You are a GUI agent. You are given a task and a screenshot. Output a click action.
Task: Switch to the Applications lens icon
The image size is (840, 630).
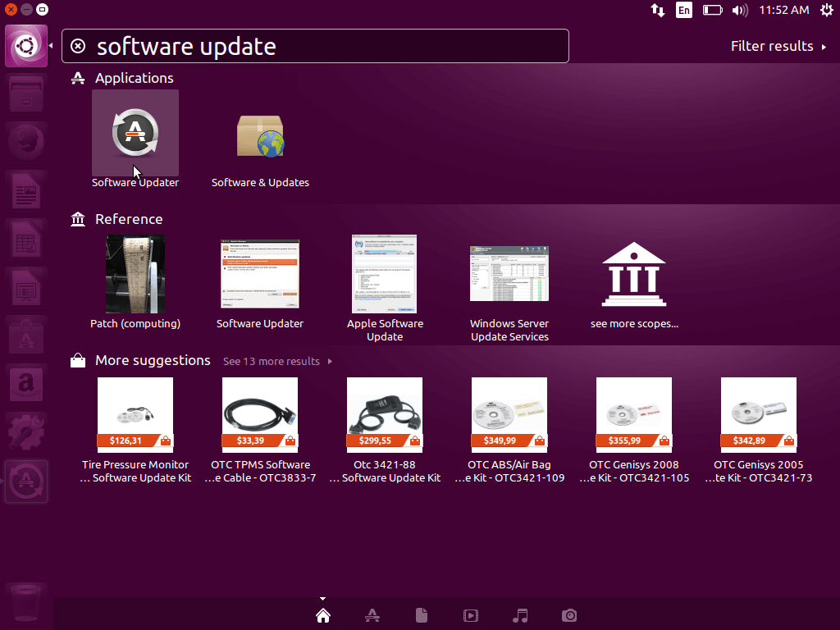tap(372, 615)
